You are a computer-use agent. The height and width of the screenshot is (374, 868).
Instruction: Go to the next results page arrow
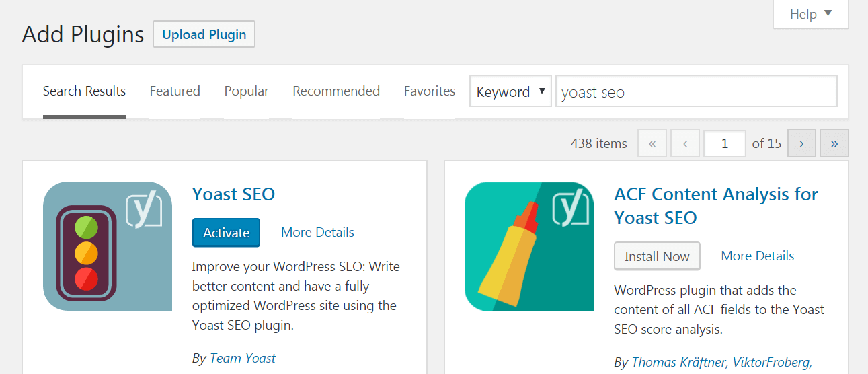[801, 143]
